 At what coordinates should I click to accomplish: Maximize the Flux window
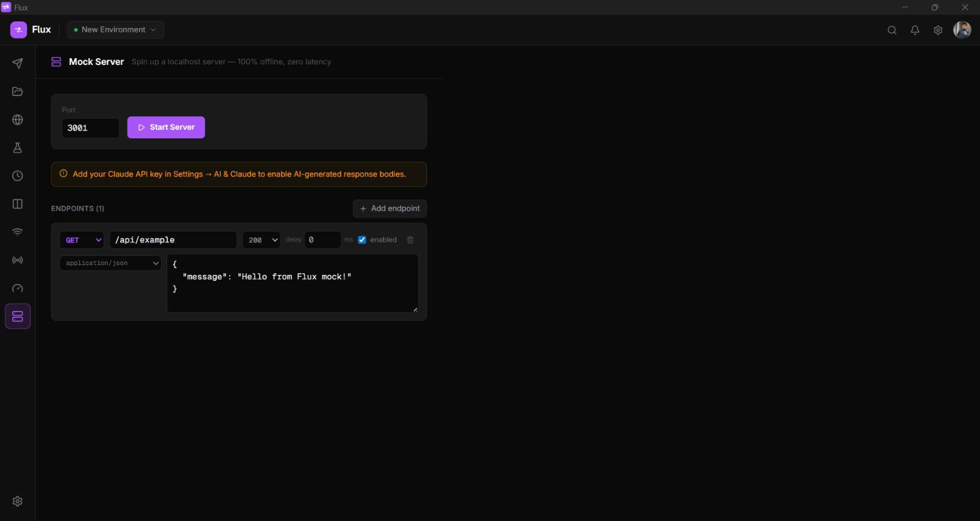[x=935, y=7]
